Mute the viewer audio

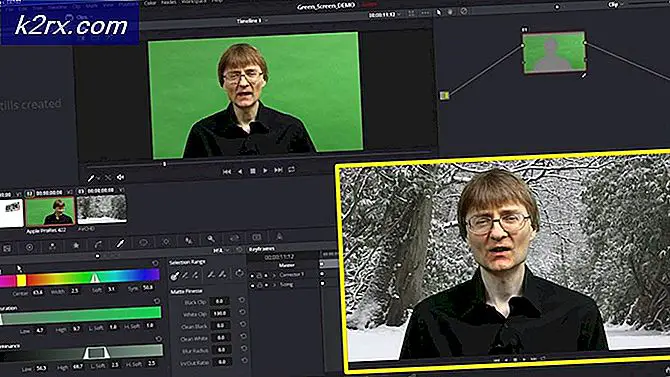click(x=120, y=177)
